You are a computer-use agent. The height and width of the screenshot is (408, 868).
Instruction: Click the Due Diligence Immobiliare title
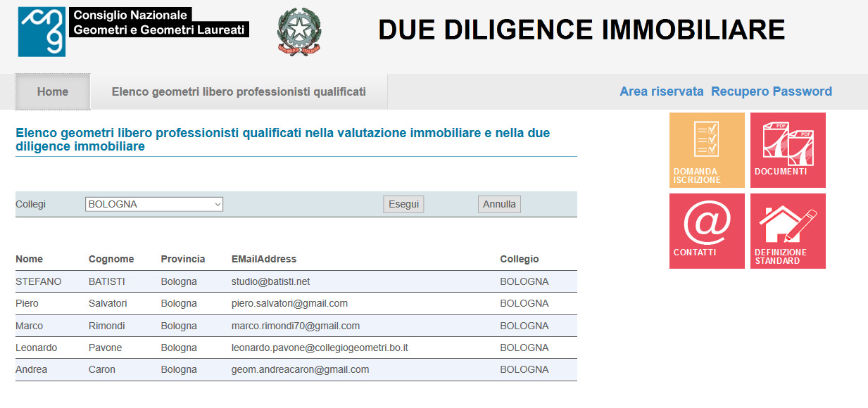tap(581, 30)
